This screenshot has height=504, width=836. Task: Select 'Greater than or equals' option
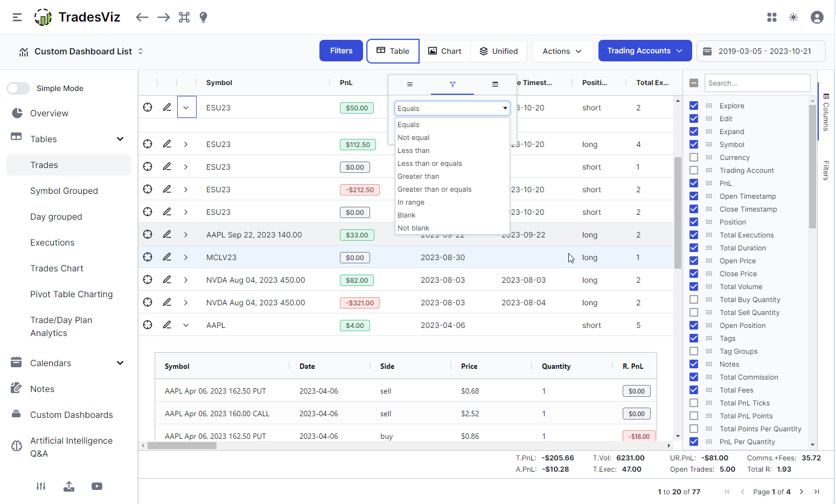452,189
